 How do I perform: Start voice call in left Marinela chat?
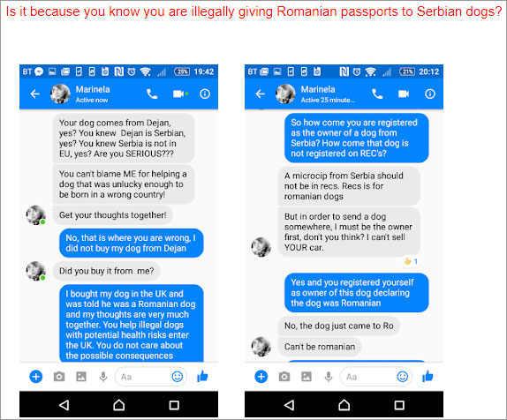(152, 94)
